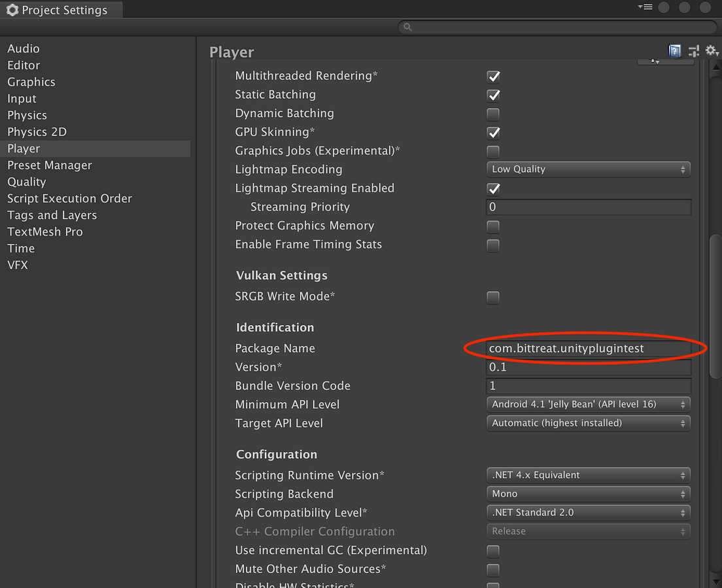Click the magnifier icon in the search field
Image resolution: width=722 pixels, height=588 pixels.
click(x=407, y=27)
